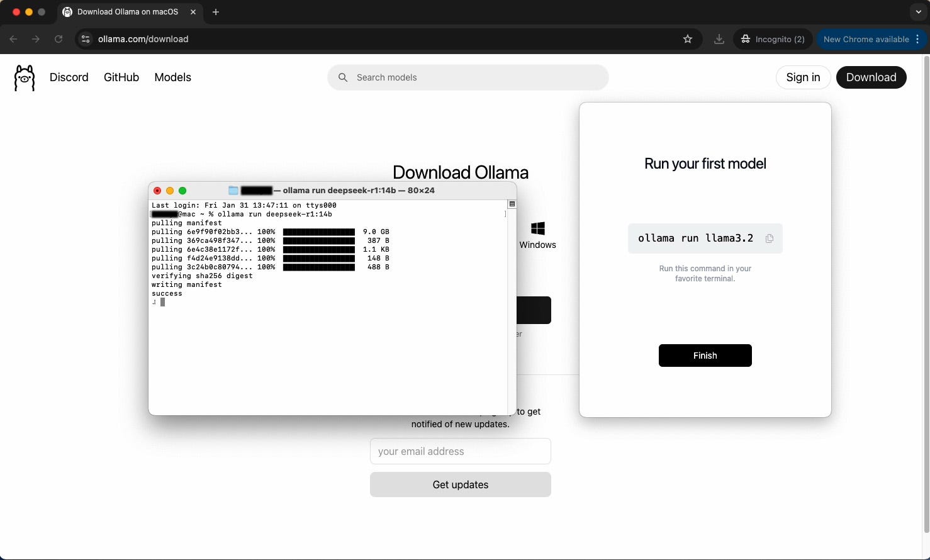Click the 'ollama run llama3.2' command text
The image size is (930, 560).
click(695, 238)
